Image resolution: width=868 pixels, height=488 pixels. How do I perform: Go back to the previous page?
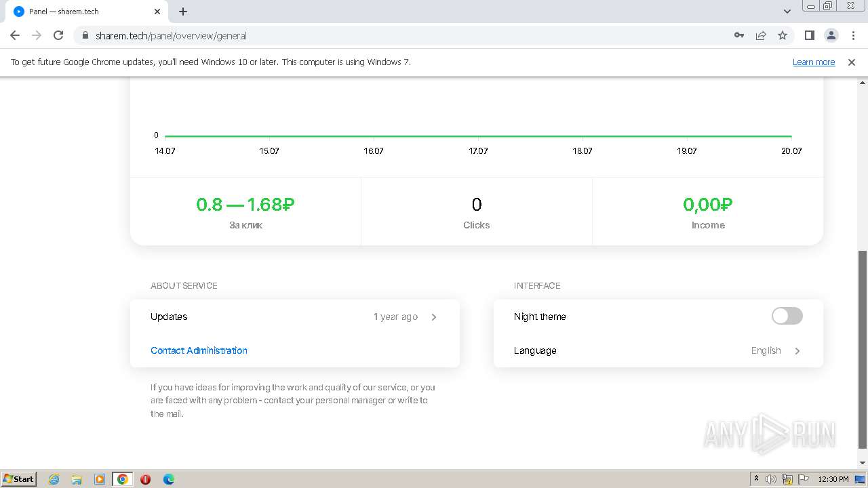click(x=15, y=35)
